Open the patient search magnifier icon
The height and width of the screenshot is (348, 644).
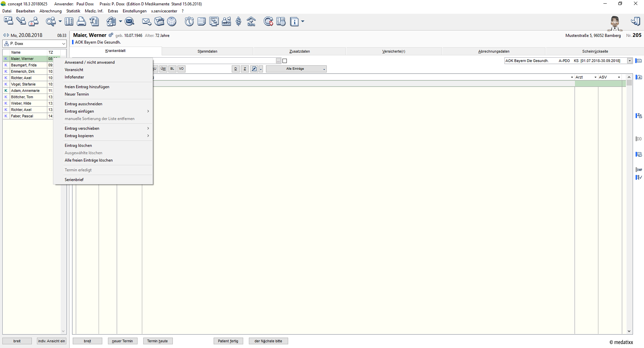[51, 22]
